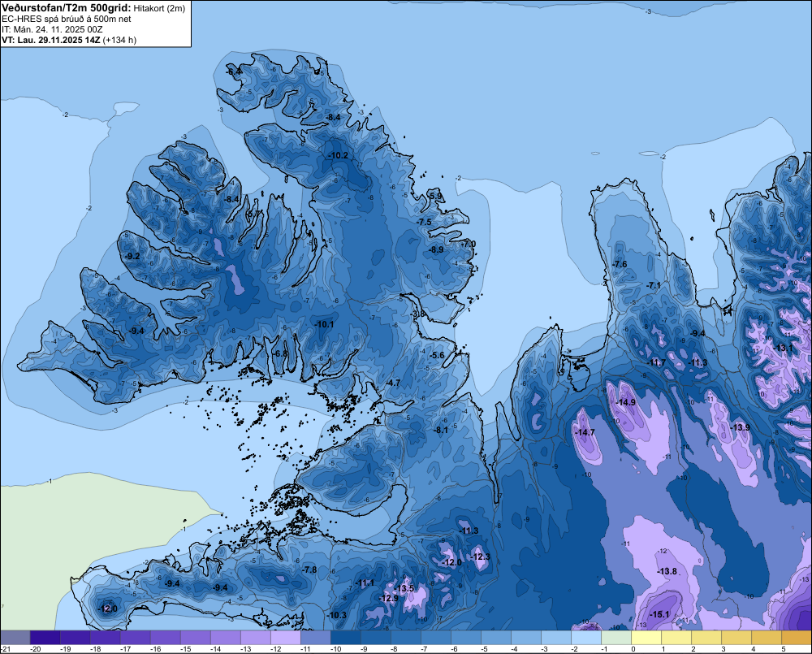The width and height of the screenshot is (812, 654).
Task: Click the '-5.9' temperature label
Action: pos(436,196)
